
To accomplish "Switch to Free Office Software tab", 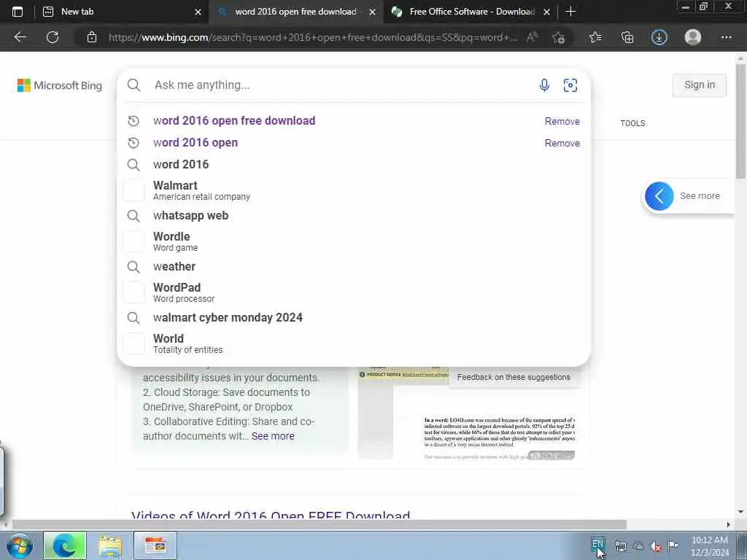I will (472, 12).
